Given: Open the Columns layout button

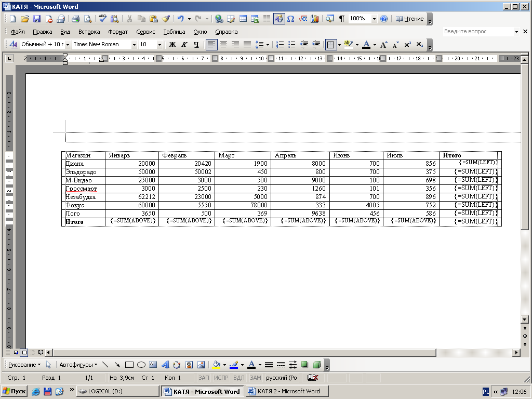Looking at the screenshot, I should tap(267, 19).
